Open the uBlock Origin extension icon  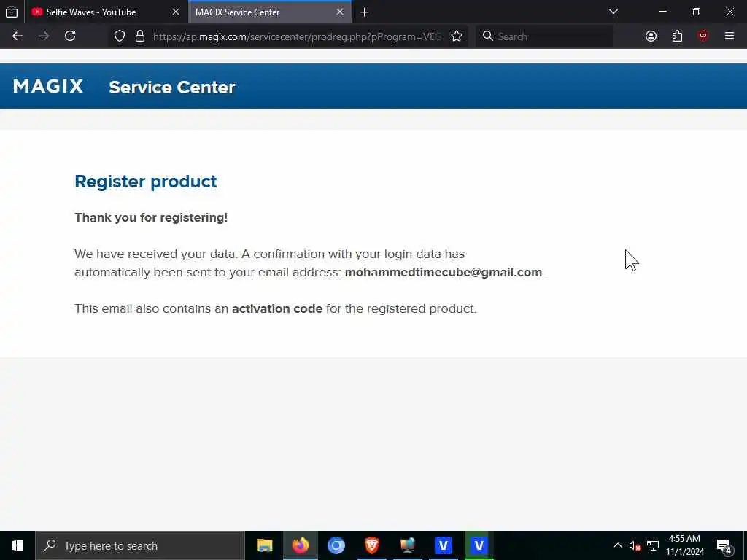point(703,36)
